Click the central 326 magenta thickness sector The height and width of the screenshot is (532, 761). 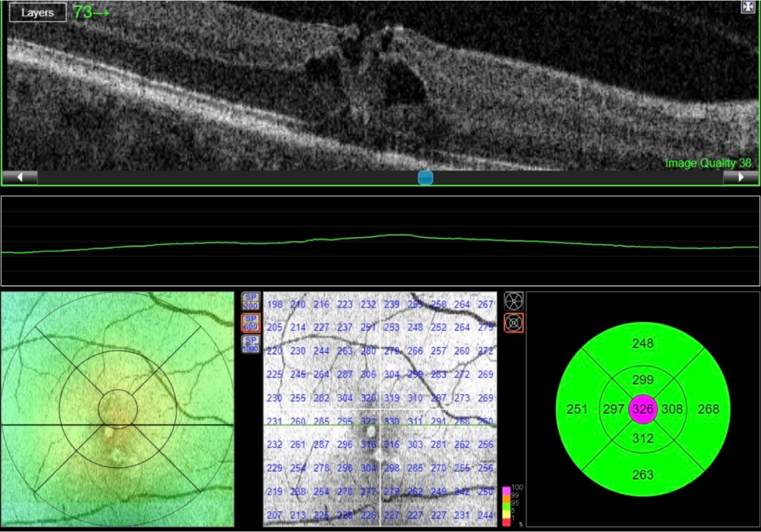[x=643, y=410]
